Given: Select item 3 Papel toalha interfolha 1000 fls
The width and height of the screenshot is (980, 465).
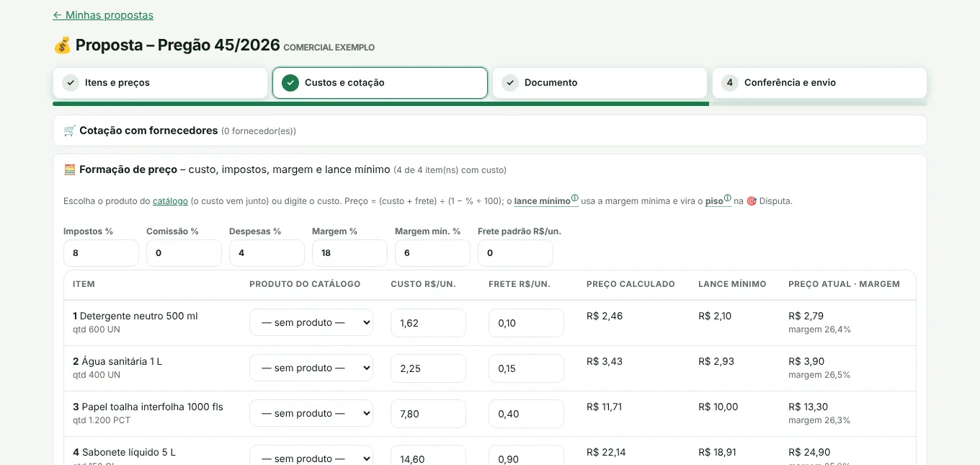Looking at the screenshot, I should click(148, 407).
